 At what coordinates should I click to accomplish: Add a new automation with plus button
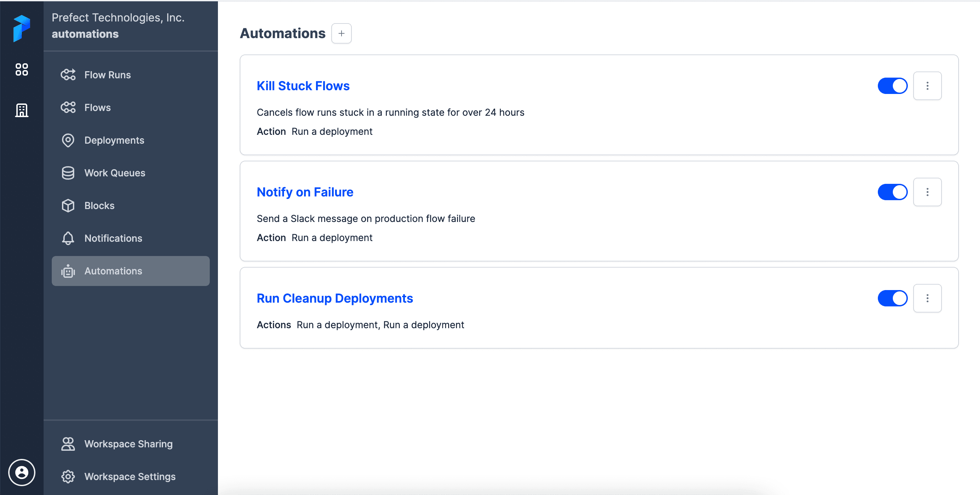pos(341,33)
